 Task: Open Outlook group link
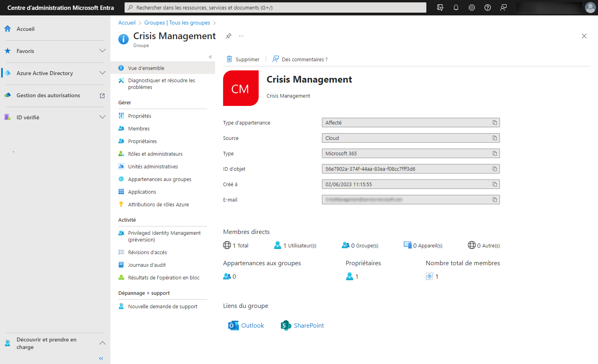[246, 325]
